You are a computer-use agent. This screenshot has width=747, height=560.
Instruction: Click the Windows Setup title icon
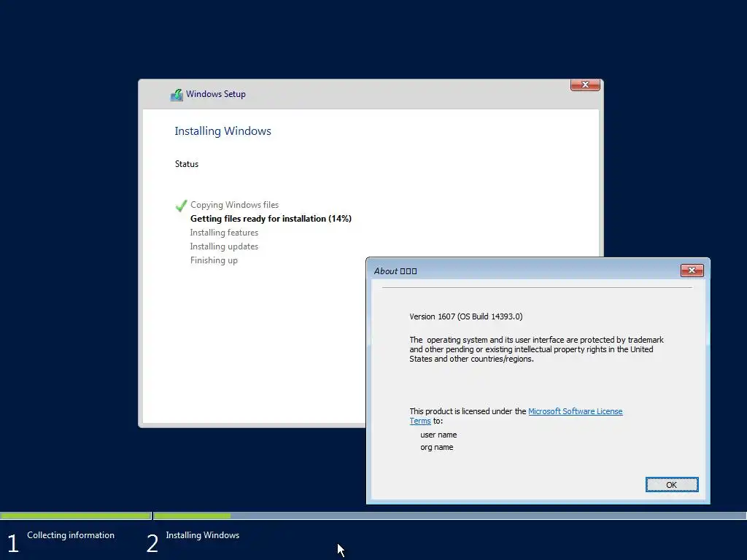click(177, 94)
